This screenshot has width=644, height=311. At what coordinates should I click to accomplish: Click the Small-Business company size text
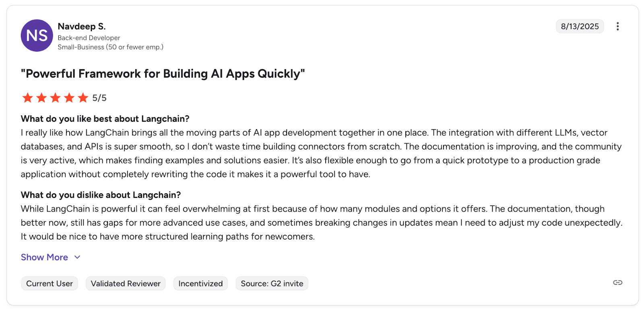pos(110,47)
